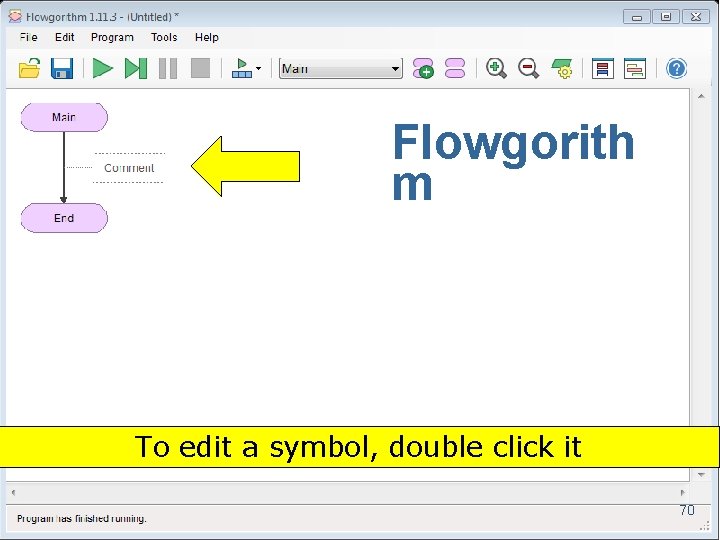Pause the program execution

click(168, 68)
